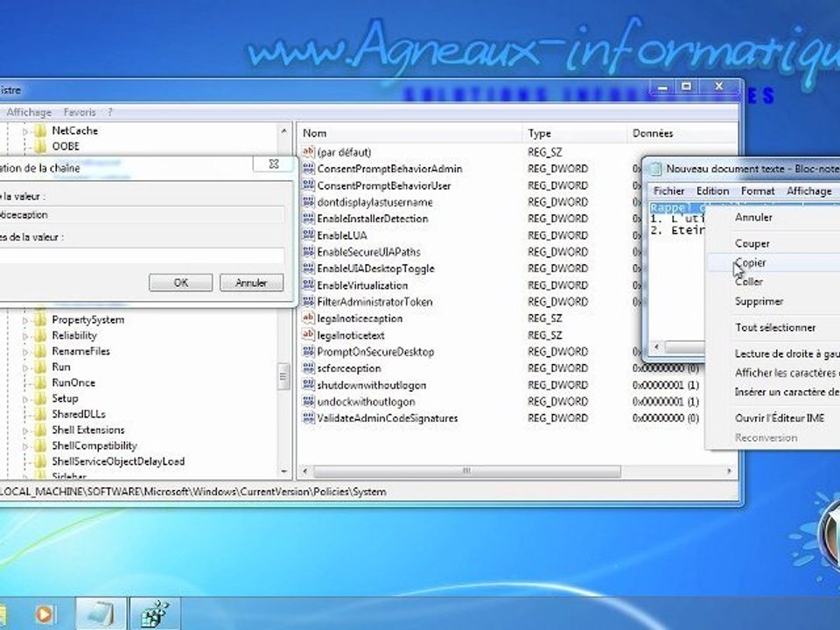Screen dimensions: 840x630
Task: Click the tree pane vertical scrollbar thumb
Action: tap(283, 376)
